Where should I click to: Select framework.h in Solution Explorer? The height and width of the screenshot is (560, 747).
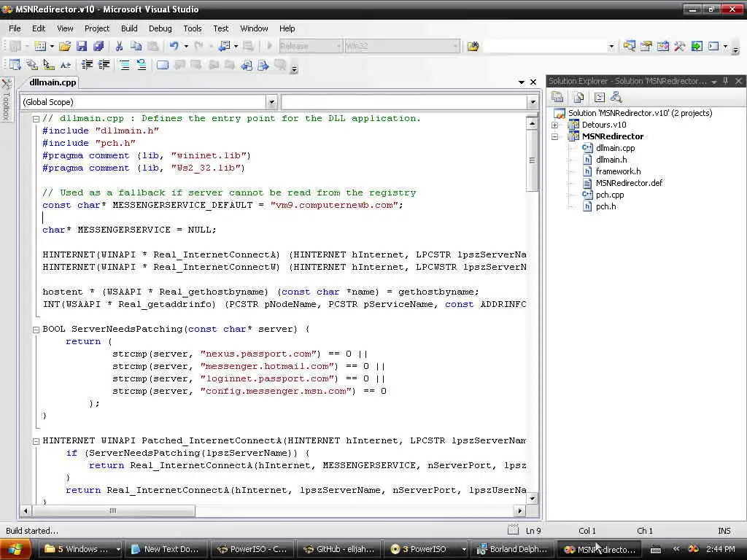pyautogui.click(x=618, y=171)
